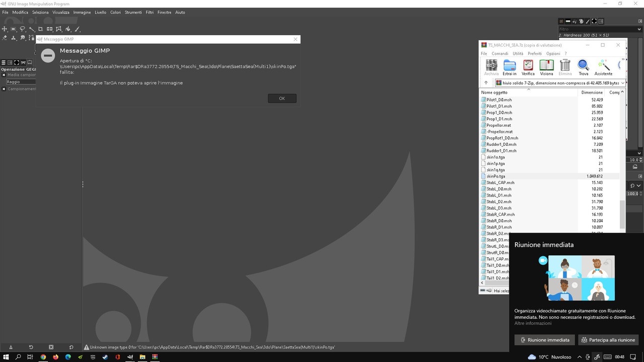
Task: Select the Move tool in GIMP toolbox
Action: 5,29
